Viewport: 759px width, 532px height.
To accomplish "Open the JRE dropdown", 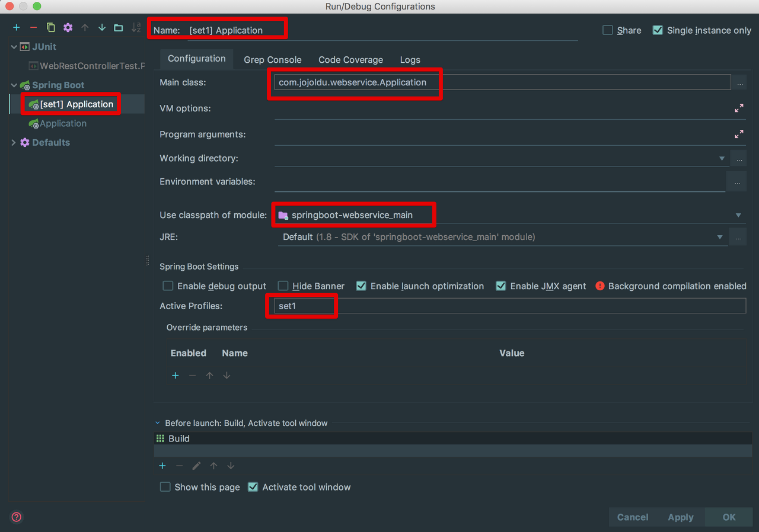I will pyautogui.click(x=720, y=237).
